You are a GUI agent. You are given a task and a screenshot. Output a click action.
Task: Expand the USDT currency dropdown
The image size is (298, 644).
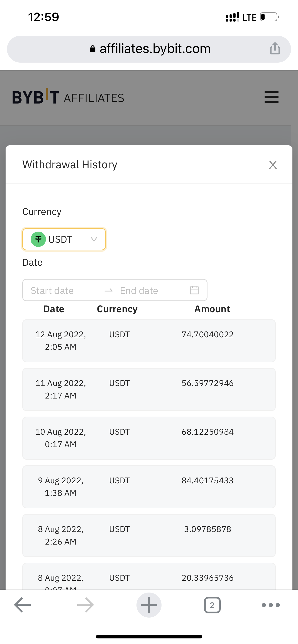(64, 239)
